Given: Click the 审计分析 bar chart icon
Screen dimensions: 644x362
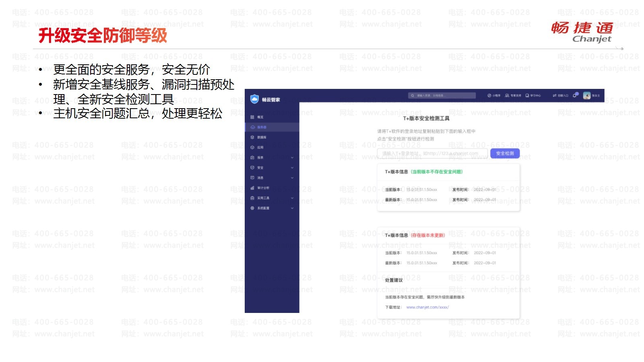Looking at the screenshot, I should (252, 188).
